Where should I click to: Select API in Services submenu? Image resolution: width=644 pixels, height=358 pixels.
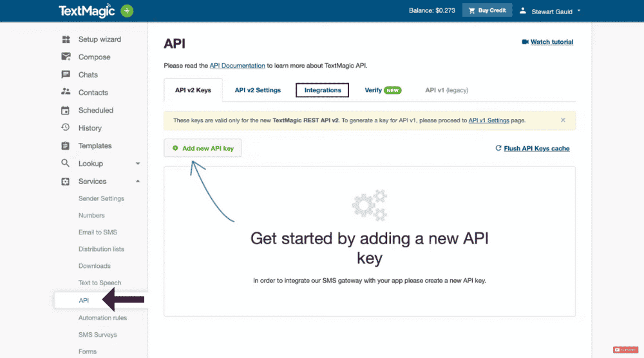tap(84, 300)
